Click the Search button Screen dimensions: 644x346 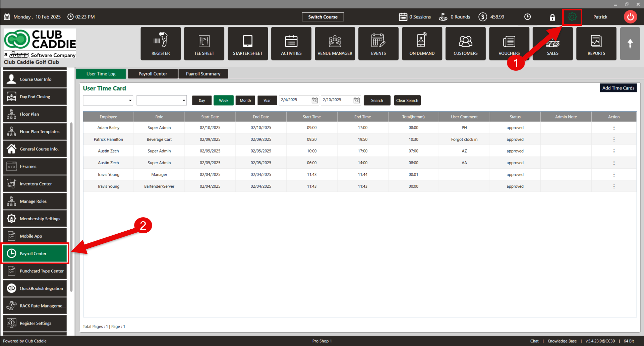(377, 101)
